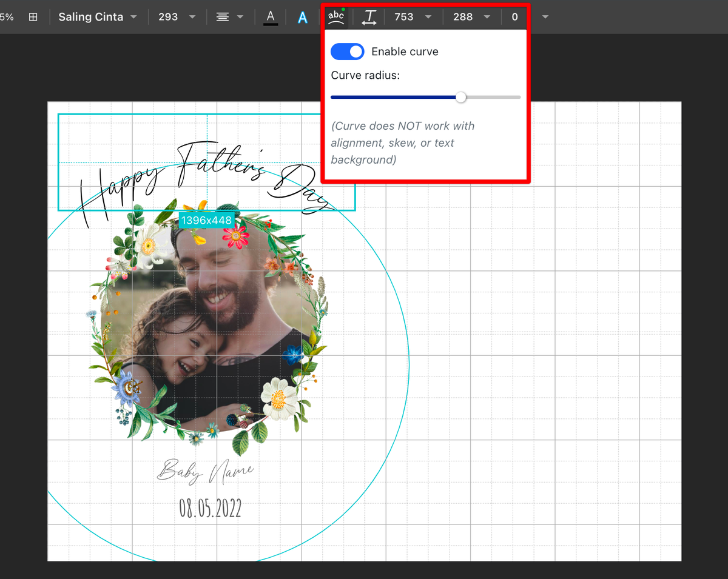Open the 288 value dropdown arrow

487,17
